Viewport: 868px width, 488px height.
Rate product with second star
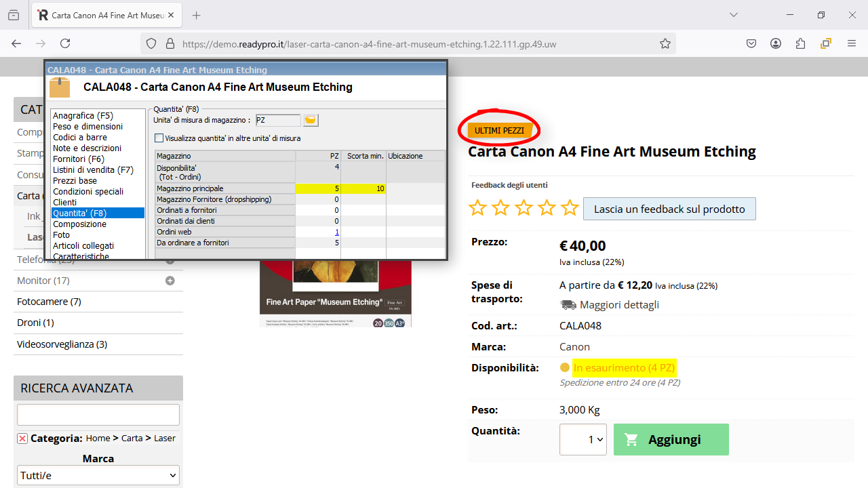tap(501, 208)
